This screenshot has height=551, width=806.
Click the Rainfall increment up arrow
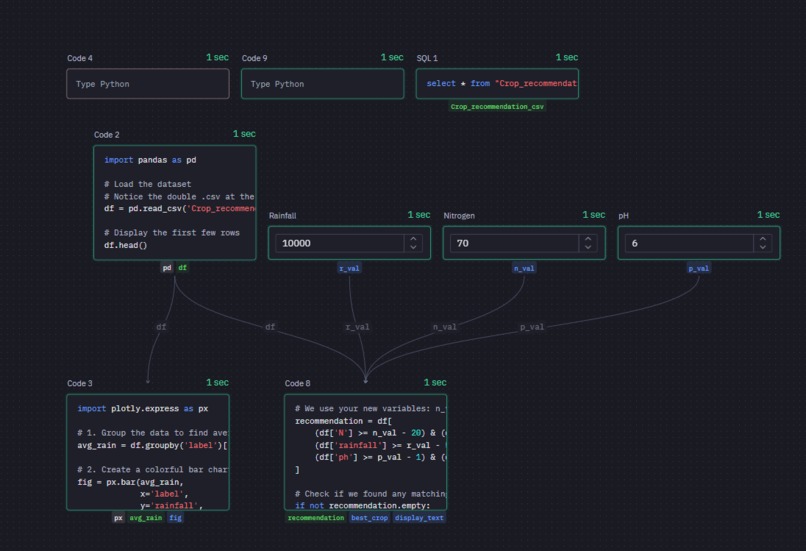tap(413, 239)
